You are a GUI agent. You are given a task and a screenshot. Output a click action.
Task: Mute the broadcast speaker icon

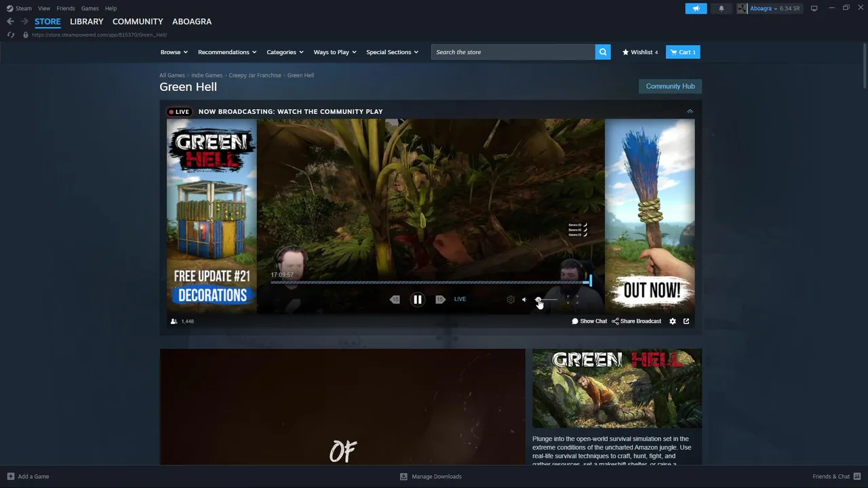[x=524, y=300]
